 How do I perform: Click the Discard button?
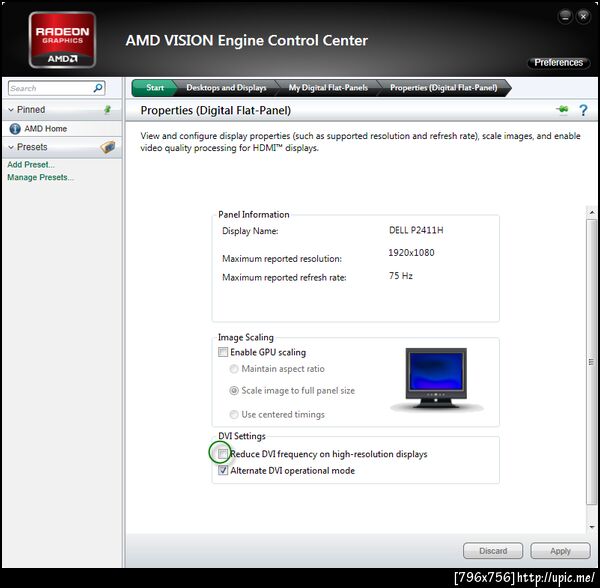tap(493, 551)
